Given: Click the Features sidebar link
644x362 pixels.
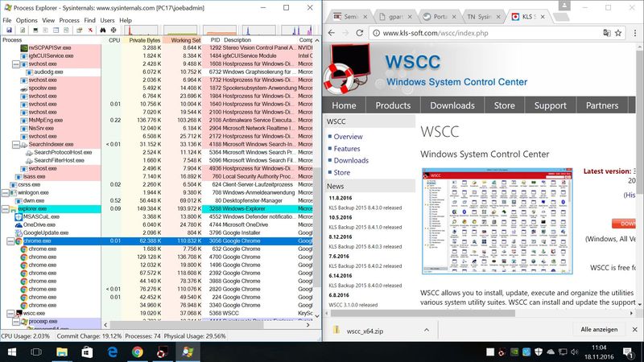Looking at the screenshot, I should point(347,149).
